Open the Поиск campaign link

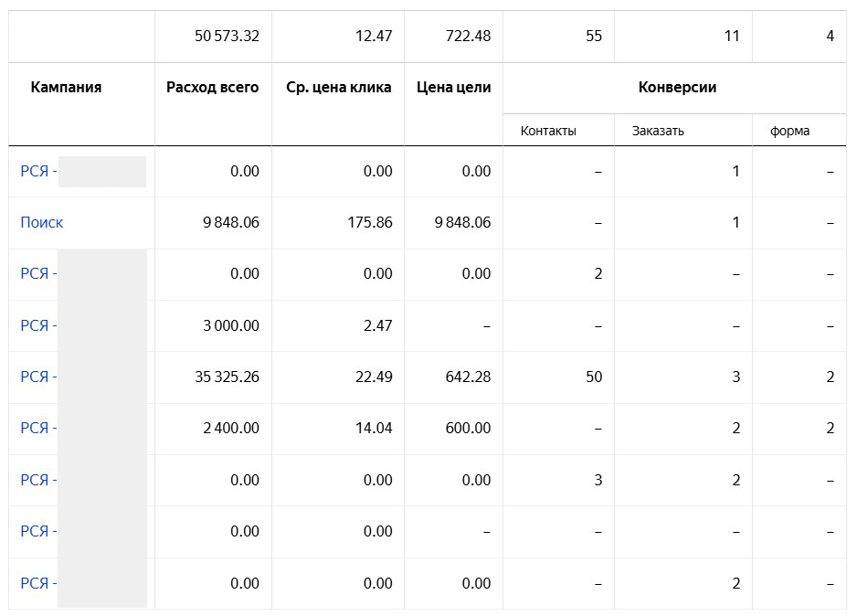pyautogui.click(x=42, y=222)
